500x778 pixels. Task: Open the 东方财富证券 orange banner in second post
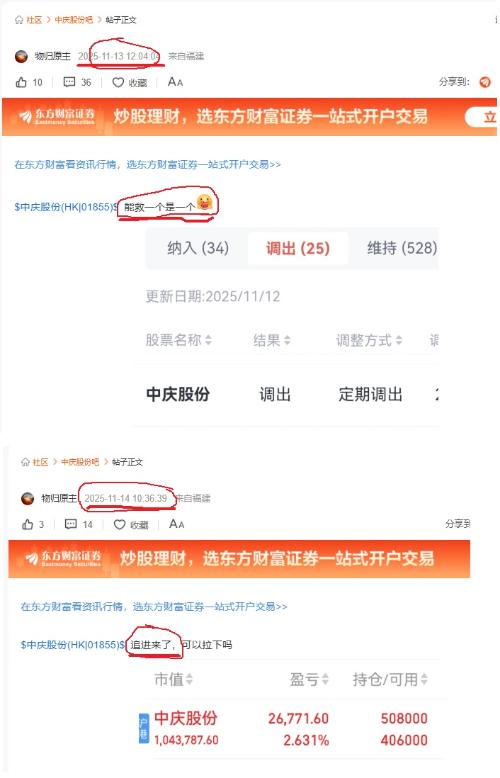(239, 558)
